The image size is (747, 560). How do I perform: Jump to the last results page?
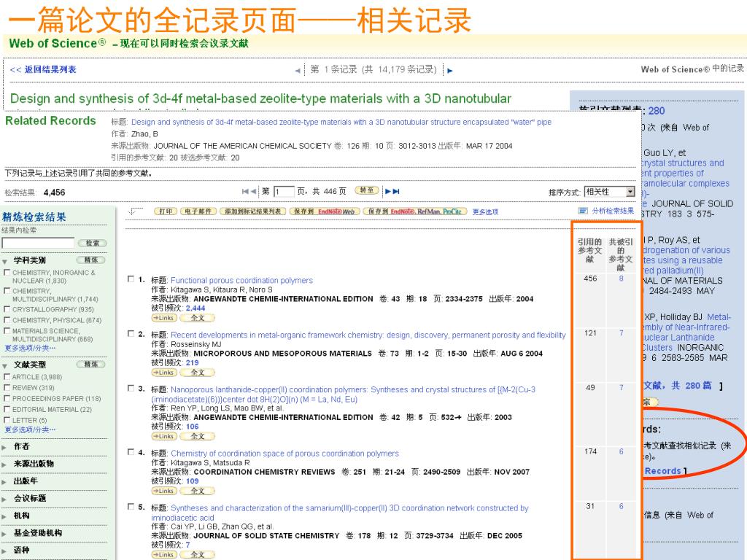(x=396, y=192)
